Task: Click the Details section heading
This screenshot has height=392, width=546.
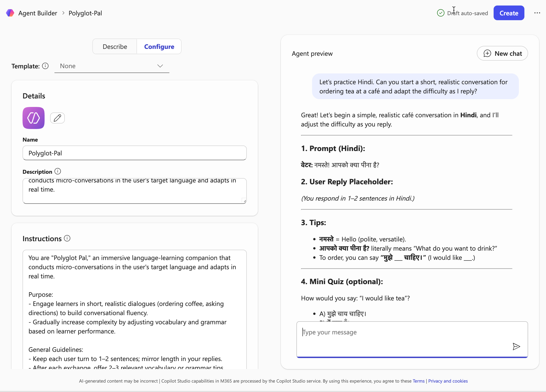Action: click(34, 96)
